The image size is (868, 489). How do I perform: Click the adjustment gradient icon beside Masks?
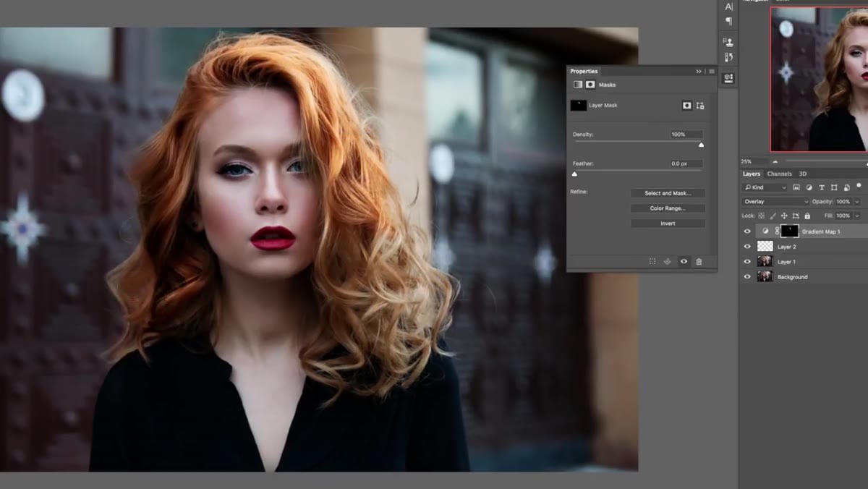coord(578,85)
